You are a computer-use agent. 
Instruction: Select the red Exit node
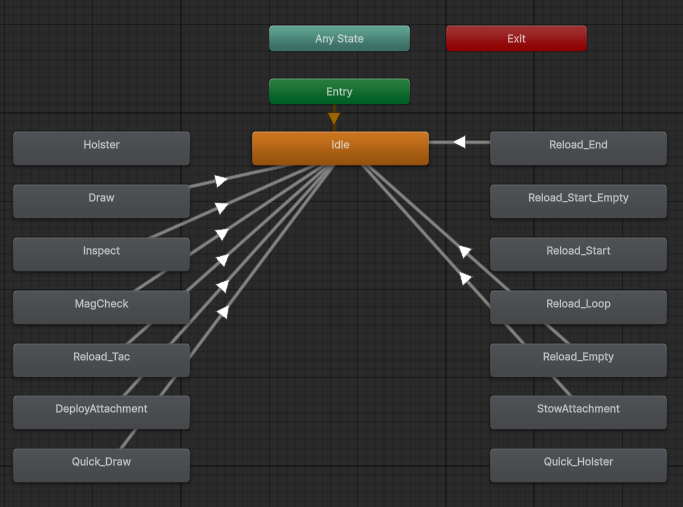click(516, 38)
